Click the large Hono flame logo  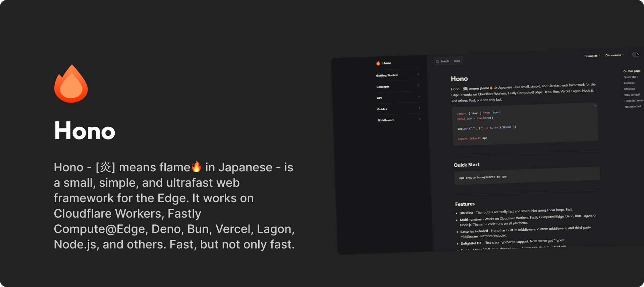[x=71, y=83]
